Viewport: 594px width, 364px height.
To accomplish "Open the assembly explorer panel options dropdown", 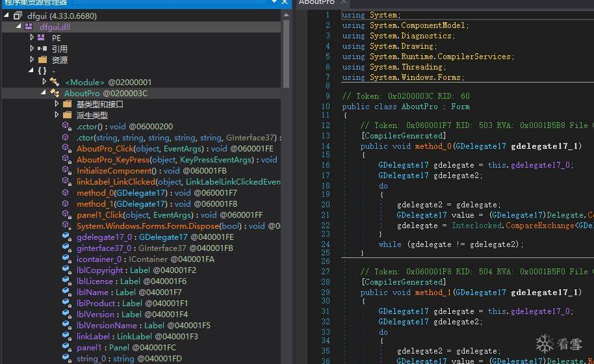I will point(274,2).
